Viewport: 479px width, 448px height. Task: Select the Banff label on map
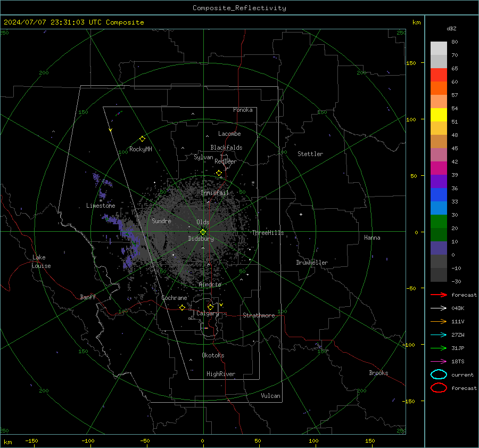[88, 297]
